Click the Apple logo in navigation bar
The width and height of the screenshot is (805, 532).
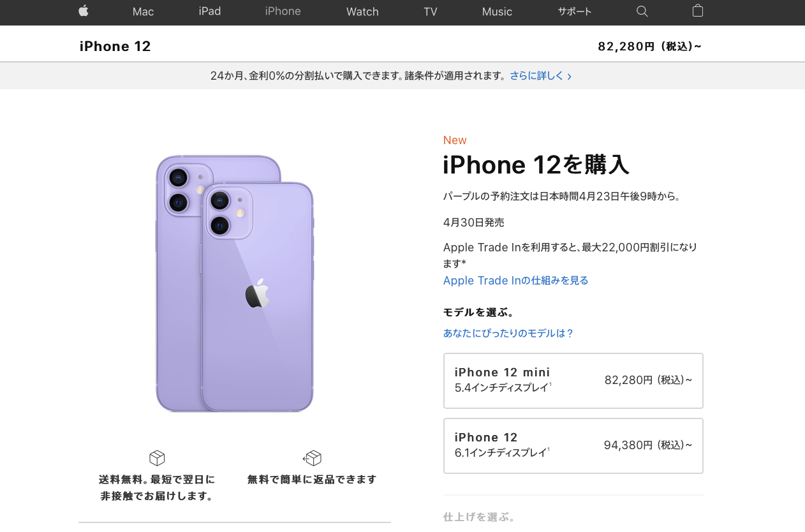(x=84, y=11)
